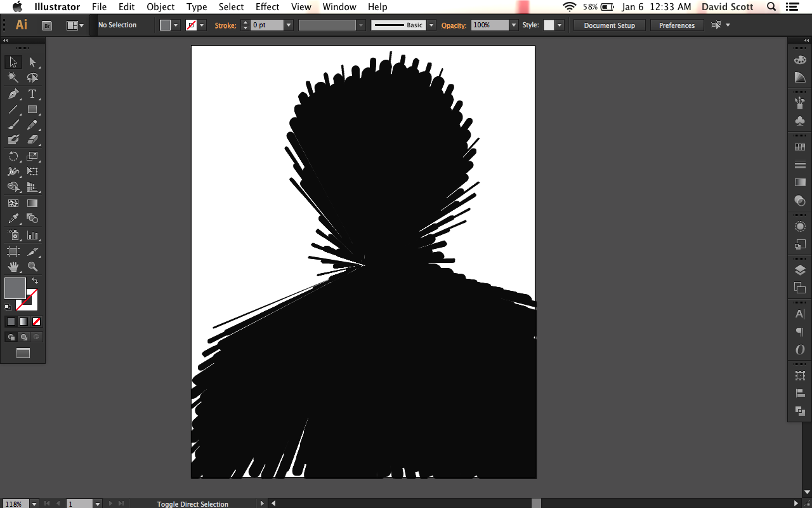The image size is (812, 508).
Task: Select the Magic Wand tool
Action: tap(13, 77)
